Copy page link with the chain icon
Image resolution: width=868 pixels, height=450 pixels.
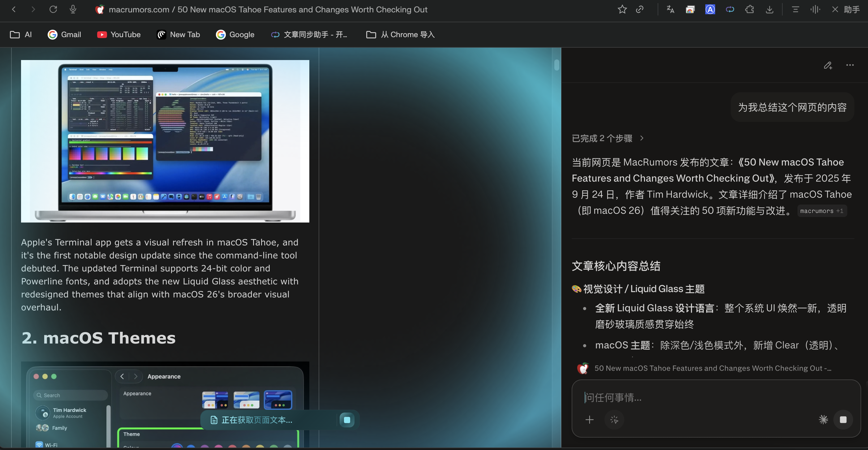tap(639, 9)
